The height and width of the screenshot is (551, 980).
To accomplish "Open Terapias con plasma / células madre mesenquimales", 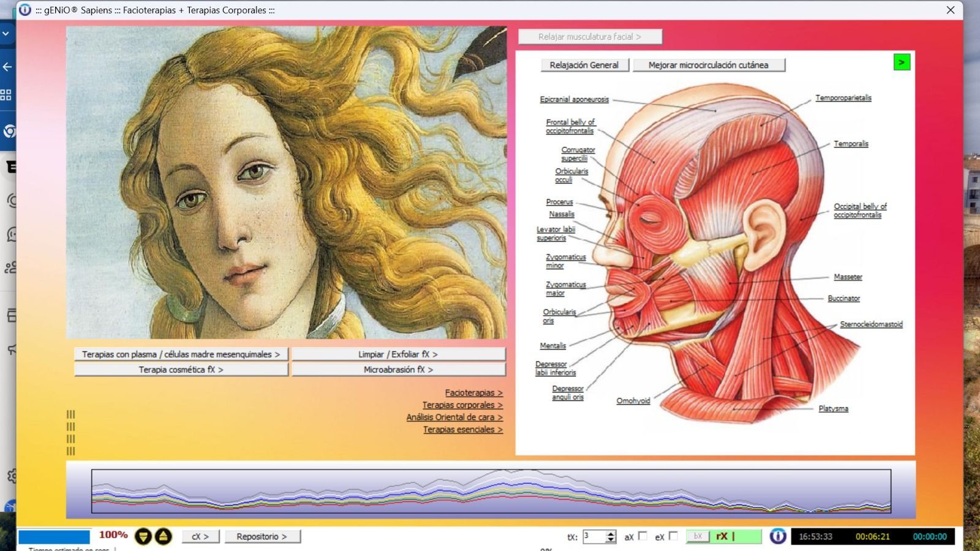I will tap(181, 354).
